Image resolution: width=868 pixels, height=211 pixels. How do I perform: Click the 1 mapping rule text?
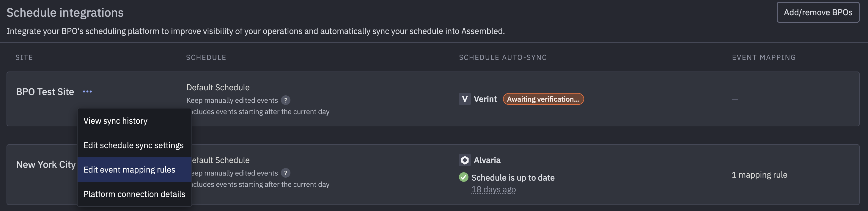pos(759,175)
